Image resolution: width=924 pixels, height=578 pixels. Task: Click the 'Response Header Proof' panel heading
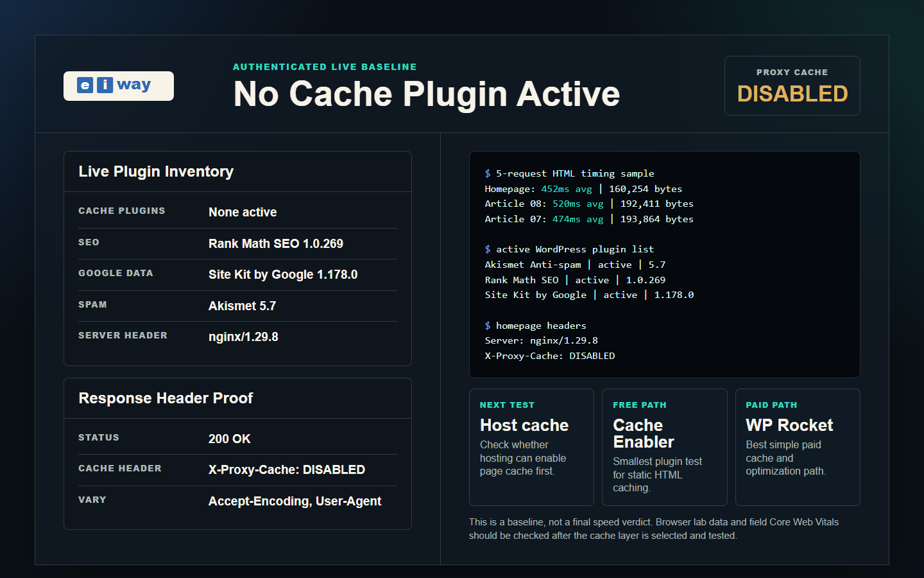click(166, 398)
